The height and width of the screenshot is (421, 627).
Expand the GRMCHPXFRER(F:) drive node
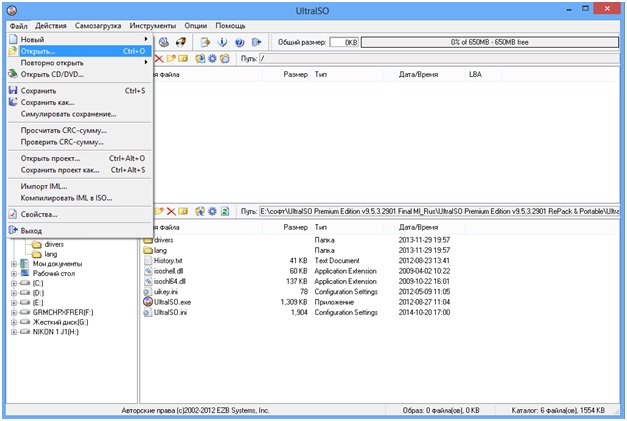[x=14, y=312]
